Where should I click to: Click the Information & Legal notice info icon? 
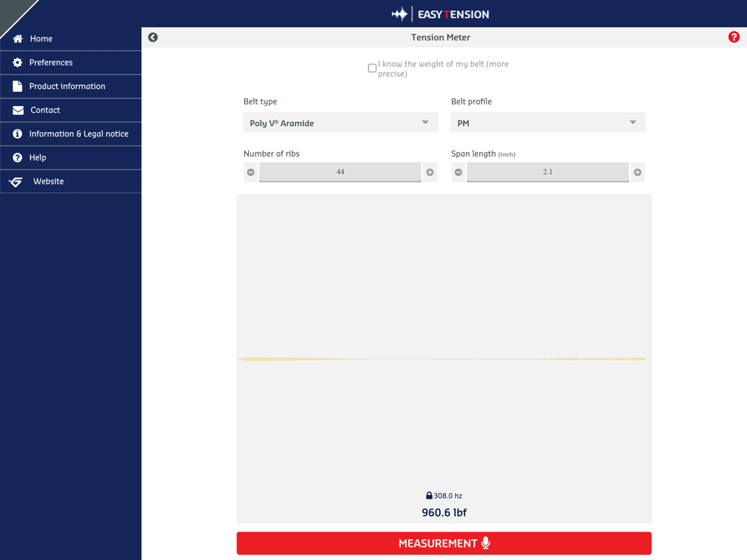[18, 134]
